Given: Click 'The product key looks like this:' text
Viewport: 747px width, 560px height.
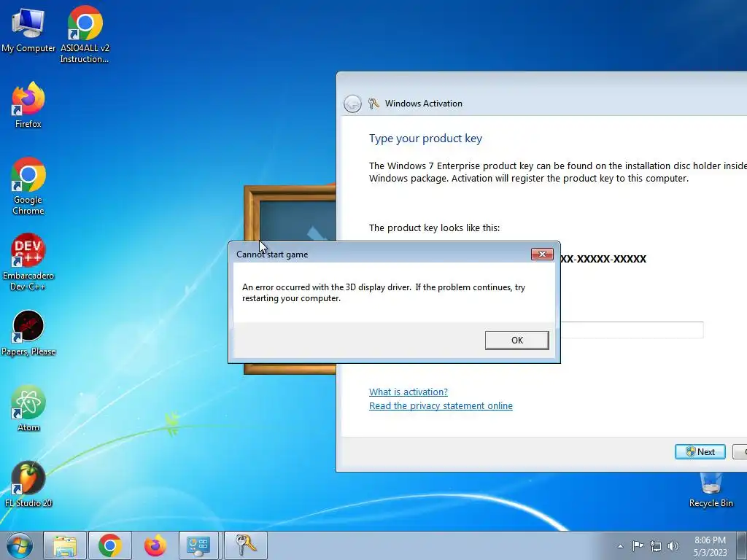Looking at the screenshot, I should coord(434,228).
